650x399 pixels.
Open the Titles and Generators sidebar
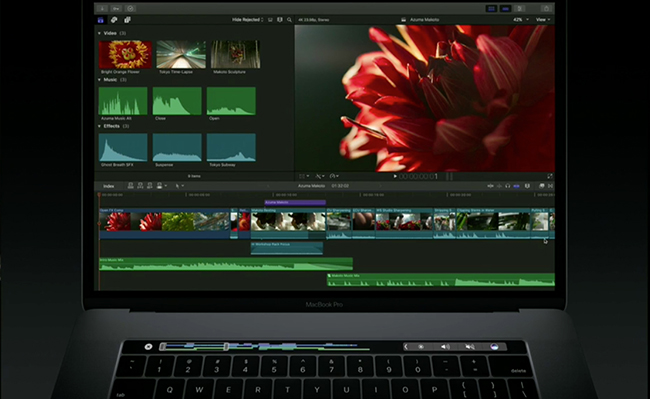(x=127, y=20)
